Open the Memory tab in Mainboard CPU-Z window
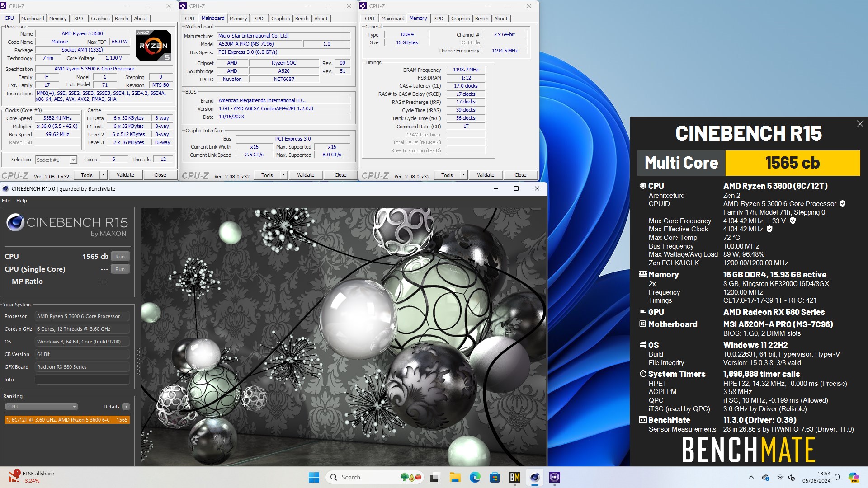This screenshot has height=488, width=868. (238, 19)
